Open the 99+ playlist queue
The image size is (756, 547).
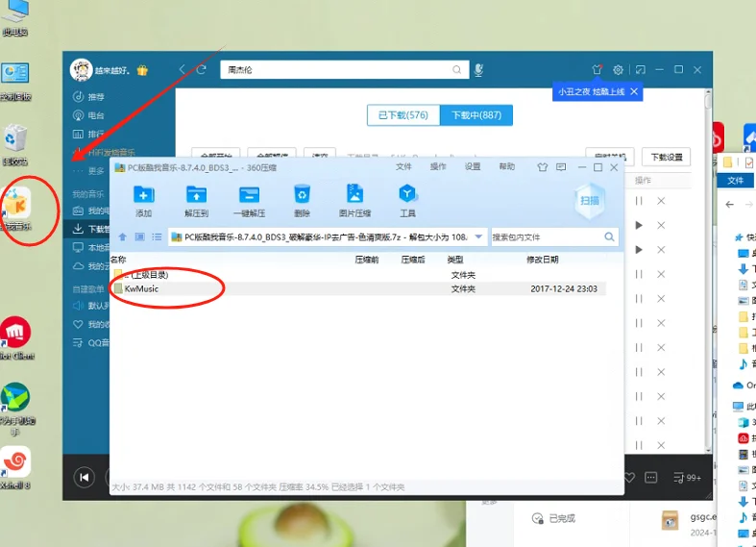coord(687,478)
